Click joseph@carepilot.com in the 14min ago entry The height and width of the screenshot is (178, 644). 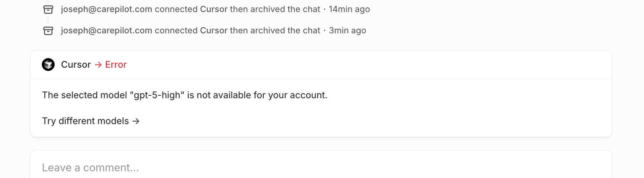106,9
